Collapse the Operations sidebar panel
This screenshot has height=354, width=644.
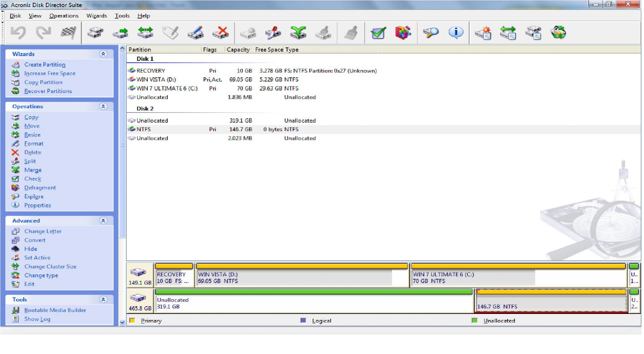click(x=103, y=106)
